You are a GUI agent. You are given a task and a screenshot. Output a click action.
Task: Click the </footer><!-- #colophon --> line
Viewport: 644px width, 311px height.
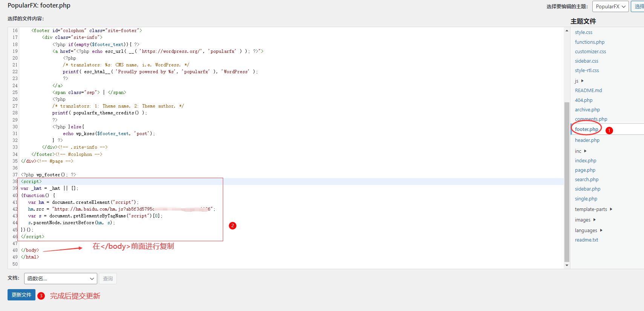(67, 154)
